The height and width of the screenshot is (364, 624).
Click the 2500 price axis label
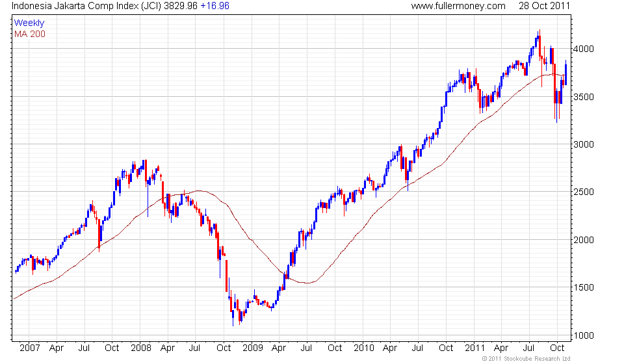click(x=584, y=192)
